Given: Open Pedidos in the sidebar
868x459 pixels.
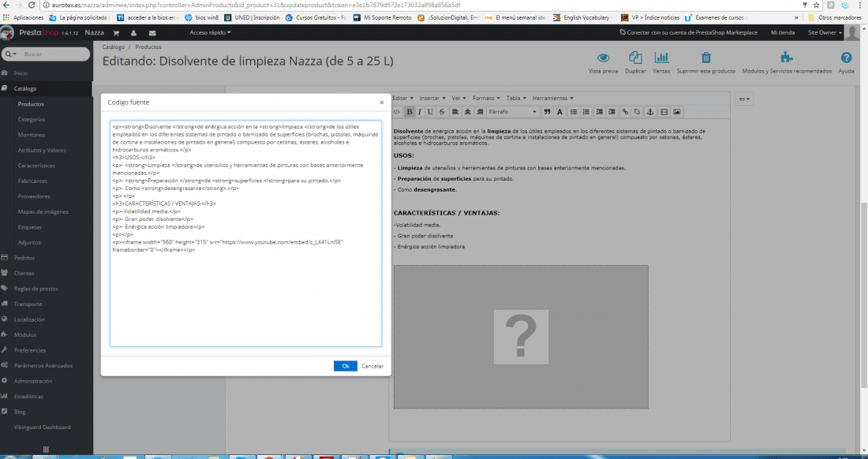Looking at the screenshot, I should [x=24, y=258].
